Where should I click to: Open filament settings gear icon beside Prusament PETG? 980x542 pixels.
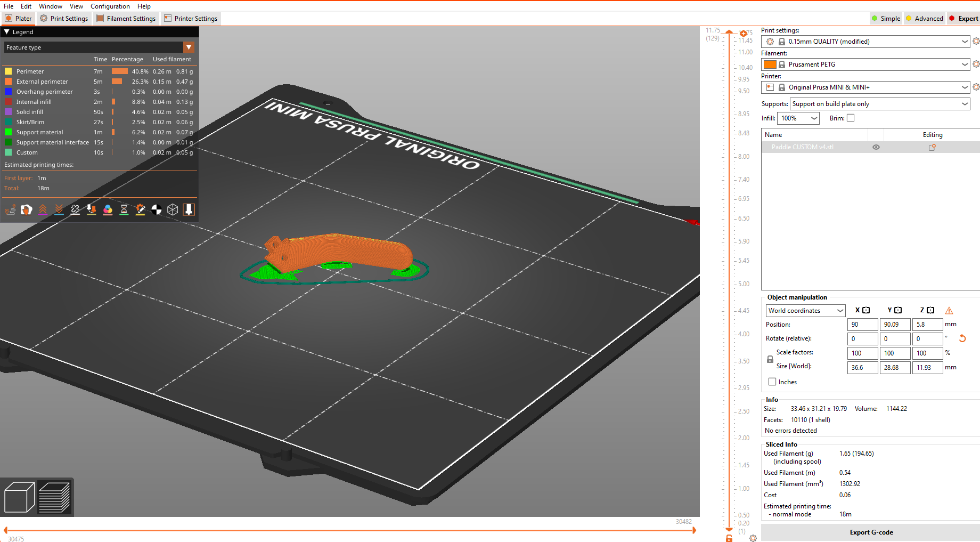tap(976, 64)
